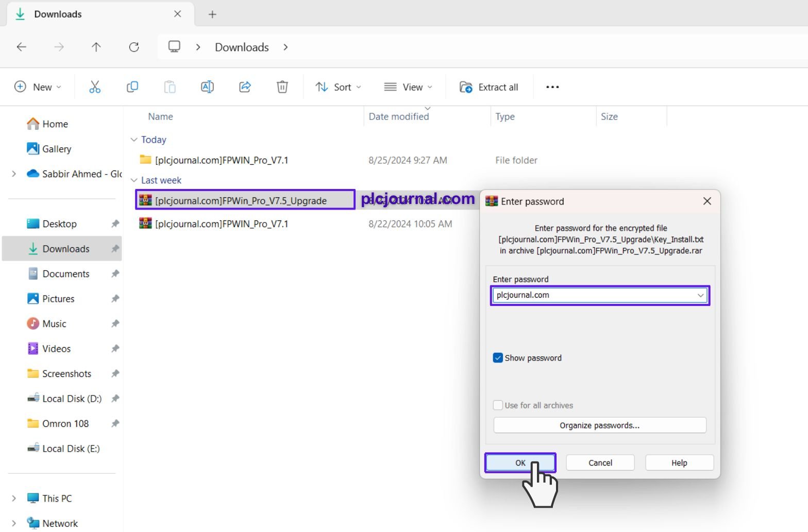Unpin Desktop using its pin icon
Screen dimensions: 808x532
115,224
